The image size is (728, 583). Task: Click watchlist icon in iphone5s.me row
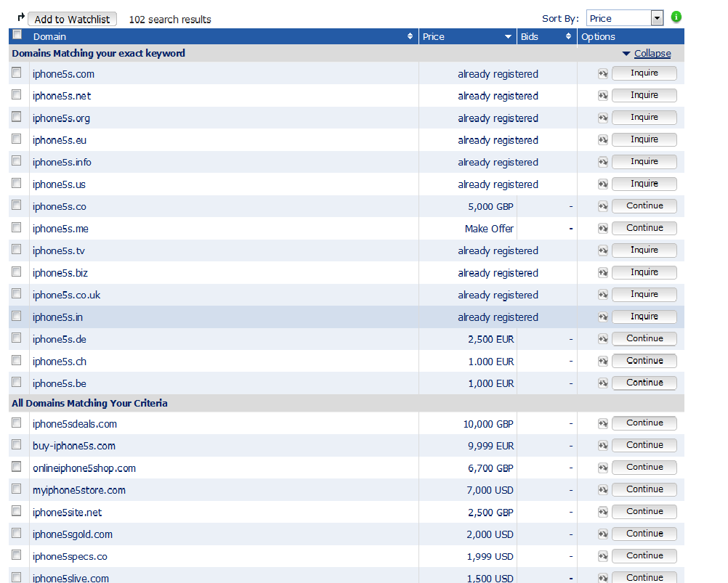pos(602,229)
